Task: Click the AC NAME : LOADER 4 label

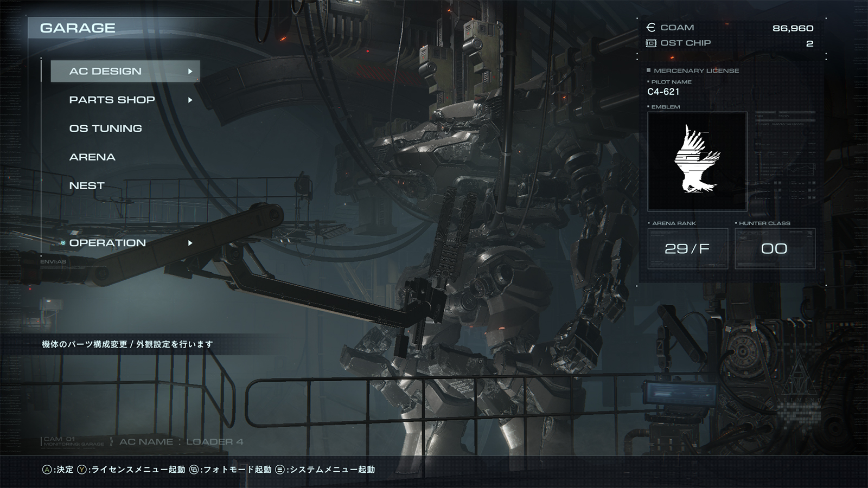Action: point(181,442)
